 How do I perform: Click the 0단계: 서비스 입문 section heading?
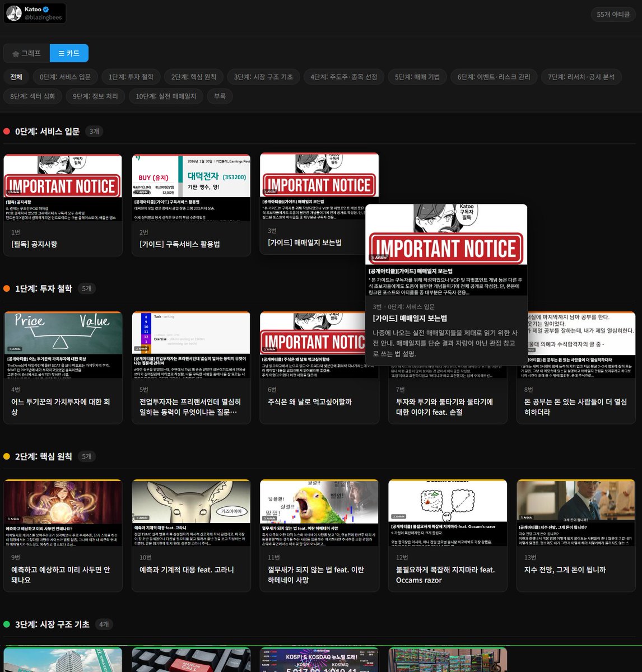pos(48,131)
